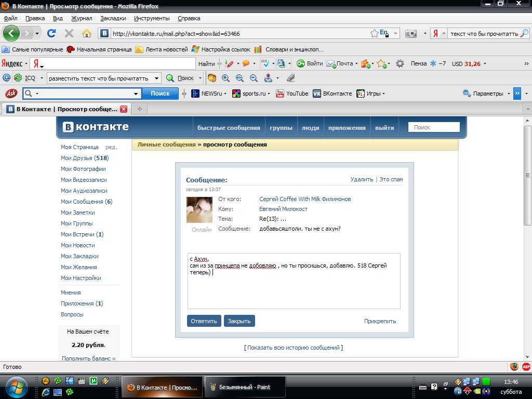Click выйти in the header menu
The height and width of the screenshot is (399, 532).
click(x=384, y=128)
